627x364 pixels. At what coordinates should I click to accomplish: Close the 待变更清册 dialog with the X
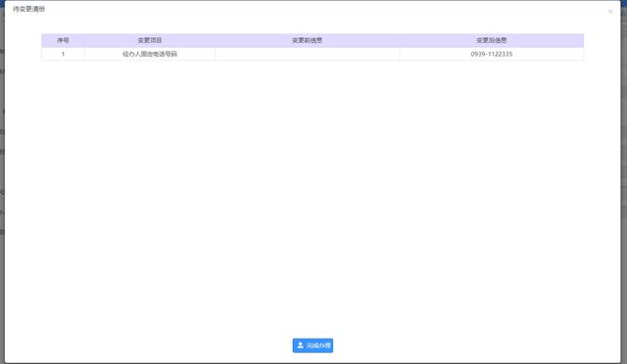pos(610,12)
